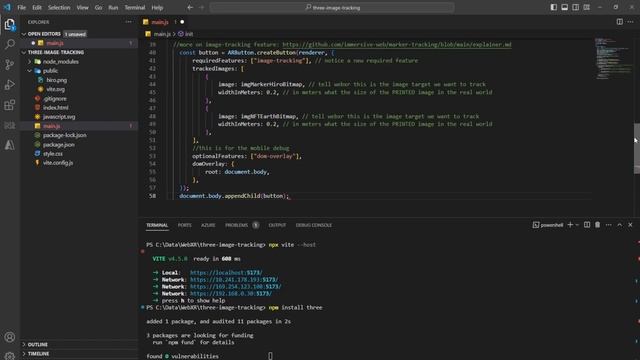Open package-lock.json in the explorer
Image resolution: width=640 pixels, height=360 pixels.
[x=64, y=135]
